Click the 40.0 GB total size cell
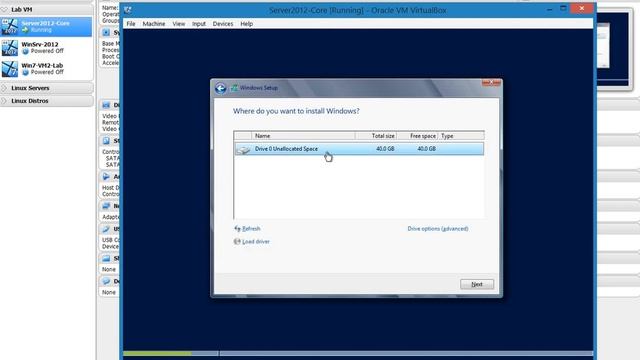Screen dimensions: 640x360 coord(385,149)
